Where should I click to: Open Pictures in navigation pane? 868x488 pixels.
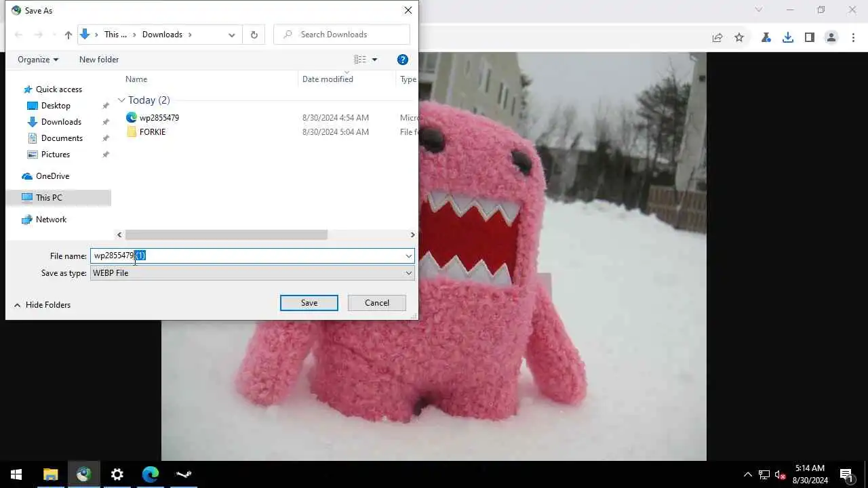pos(56,155)
